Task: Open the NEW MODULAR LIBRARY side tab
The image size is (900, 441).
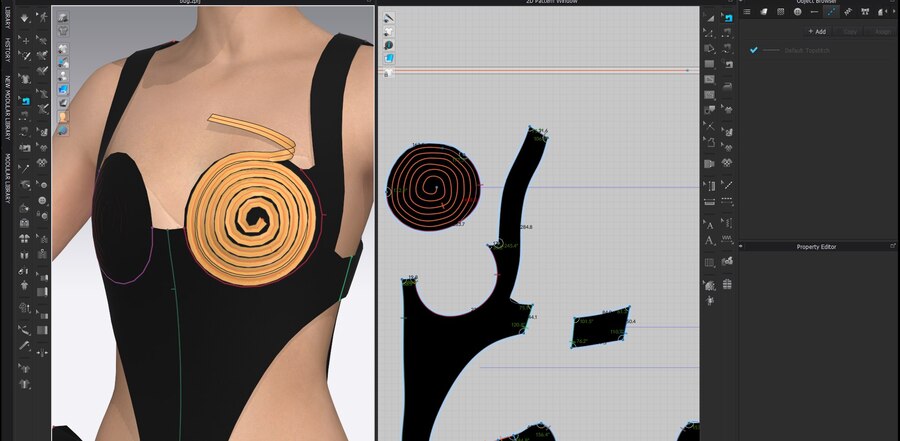Action: (7, 108)
